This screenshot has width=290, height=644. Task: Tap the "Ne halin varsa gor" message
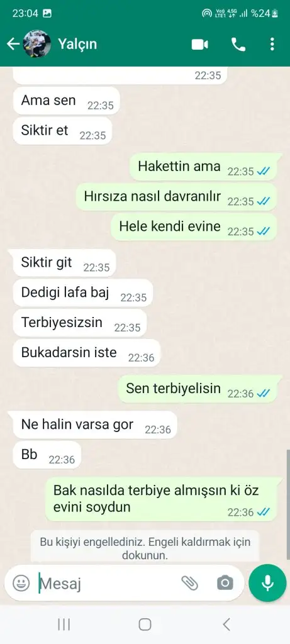(95, 425)
